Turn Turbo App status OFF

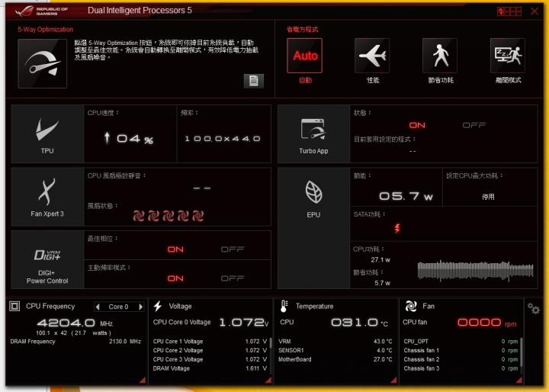474,125
